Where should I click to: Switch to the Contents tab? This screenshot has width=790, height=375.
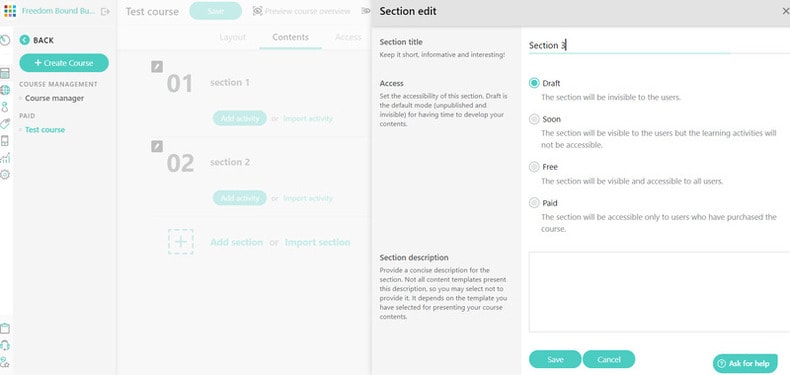tap(290, 37)
